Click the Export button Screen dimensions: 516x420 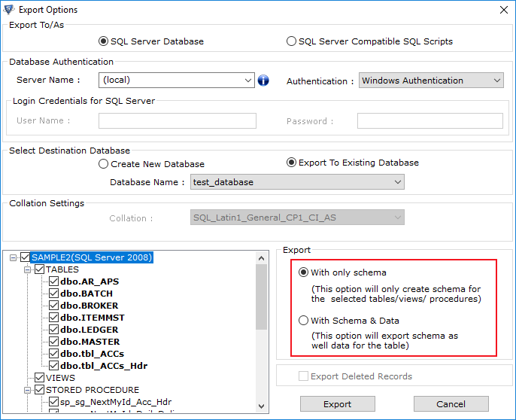(337, 404)
